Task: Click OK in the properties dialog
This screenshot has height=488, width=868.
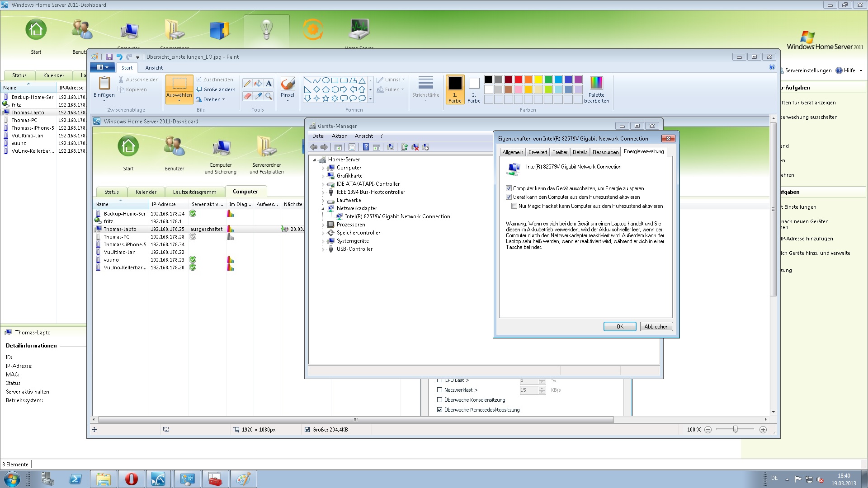Action: click(x=620, y=327)
